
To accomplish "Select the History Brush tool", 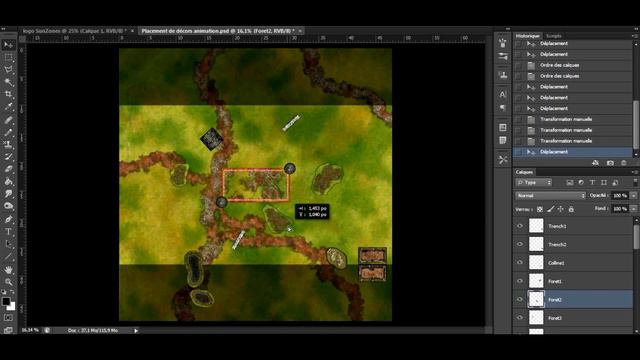I will tap(8, 157).
